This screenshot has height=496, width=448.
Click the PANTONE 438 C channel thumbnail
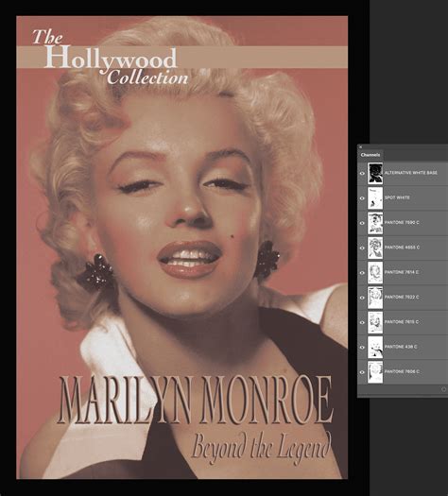(x=375, y=348)
